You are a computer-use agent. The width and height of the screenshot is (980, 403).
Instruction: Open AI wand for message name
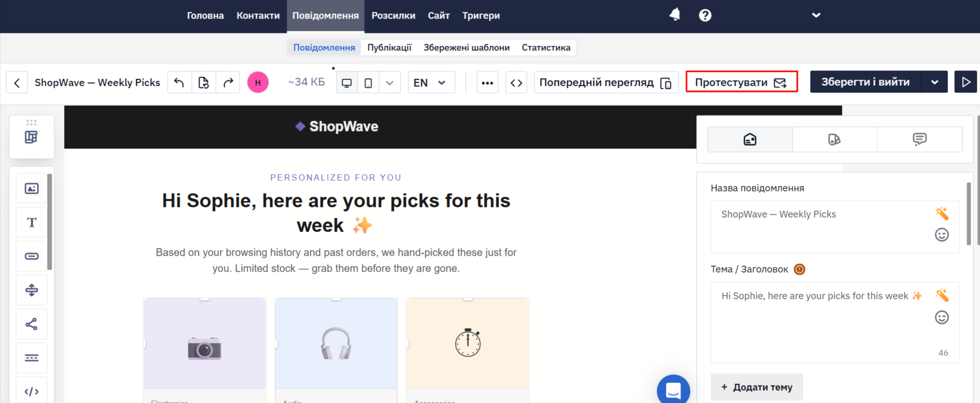(x=942, y=213)
